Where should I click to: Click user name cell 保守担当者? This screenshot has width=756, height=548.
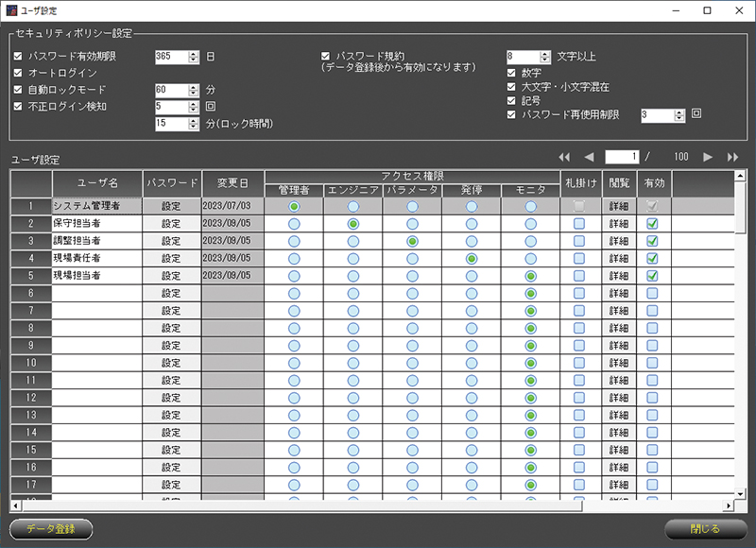coord(97,224)
